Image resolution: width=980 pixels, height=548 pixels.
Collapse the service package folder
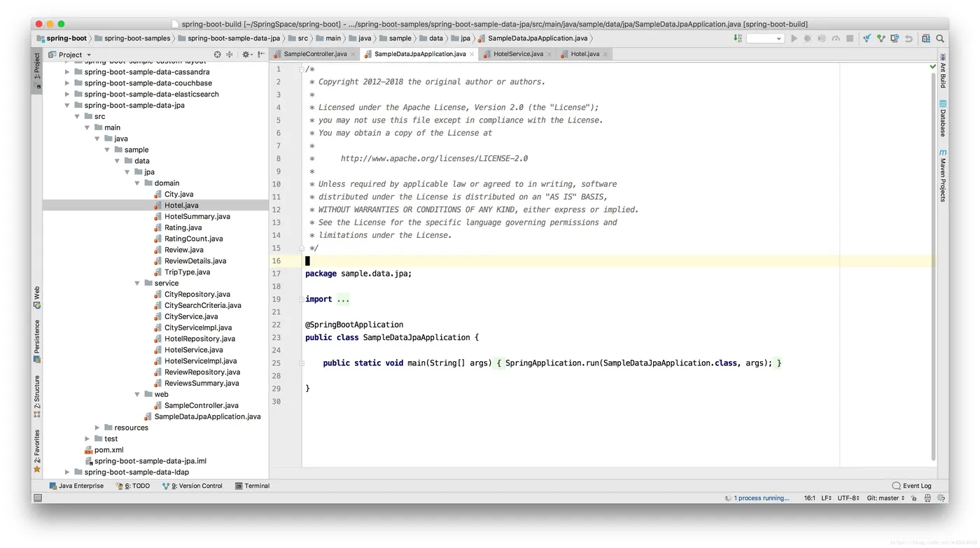point(137,283)
